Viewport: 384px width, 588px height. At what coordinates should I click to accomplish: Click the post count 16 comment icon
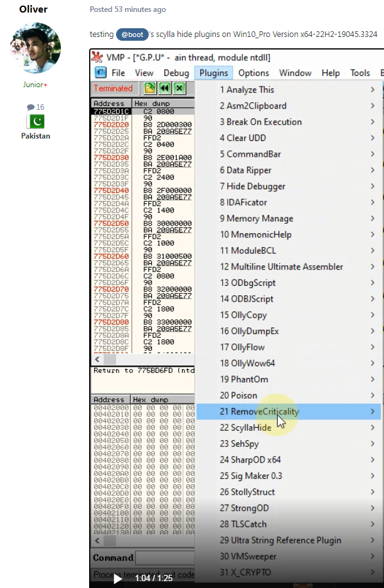(x=30, y=107)
